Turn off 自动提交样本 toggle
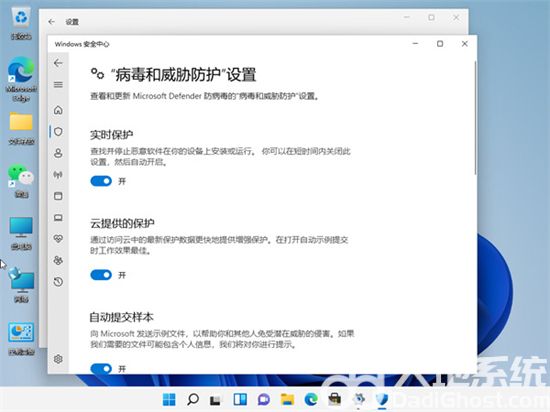 (101, 369)
